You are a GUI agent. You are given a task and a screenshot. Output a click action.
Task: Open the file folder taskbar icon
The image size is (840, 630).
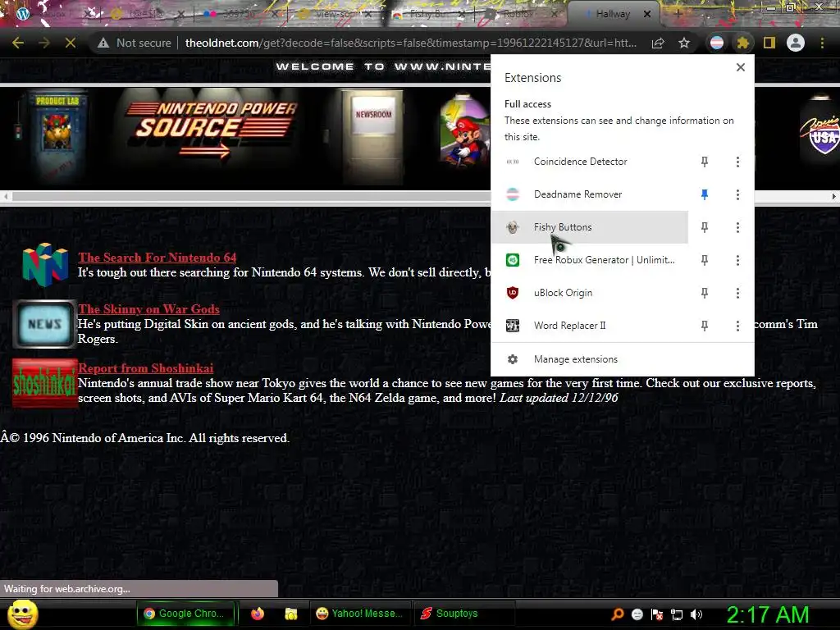point(291,614)
